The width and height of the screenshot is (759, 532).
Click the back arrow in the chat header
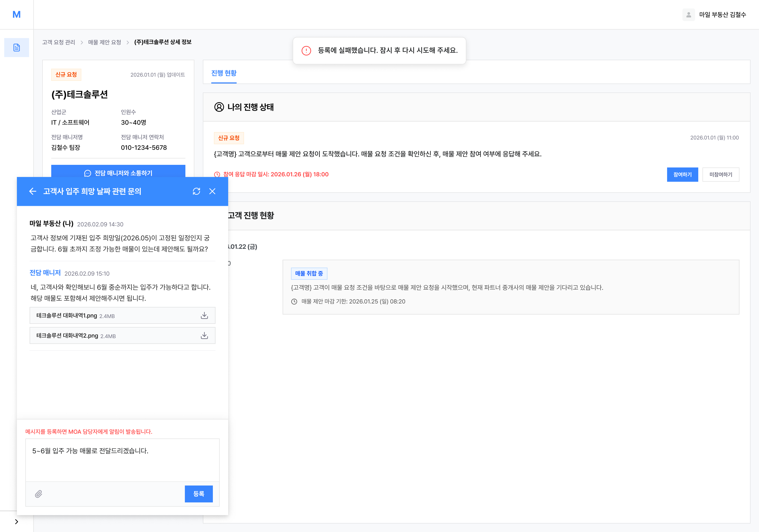pyautogui.click(x=32, y=191)
